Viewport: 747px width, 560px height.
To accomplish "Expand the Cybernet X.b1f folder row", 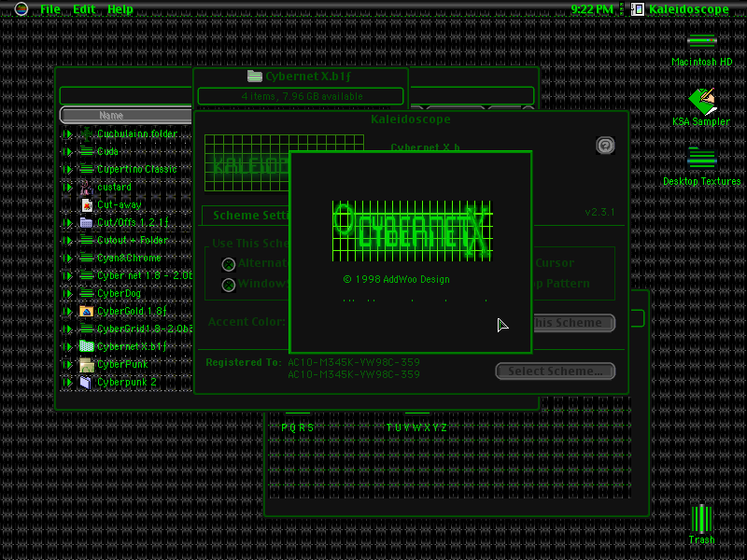I will point(67,347).
